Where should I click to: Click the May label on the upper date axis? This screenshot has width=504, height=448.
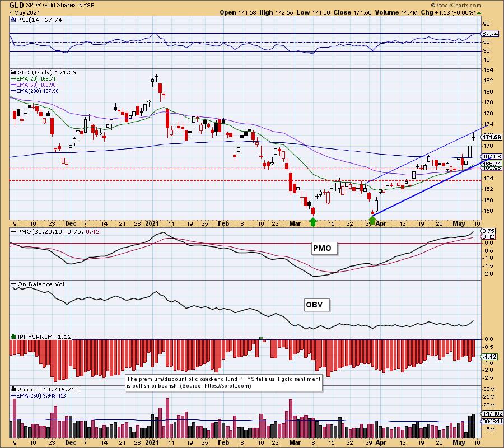(459, 223)
